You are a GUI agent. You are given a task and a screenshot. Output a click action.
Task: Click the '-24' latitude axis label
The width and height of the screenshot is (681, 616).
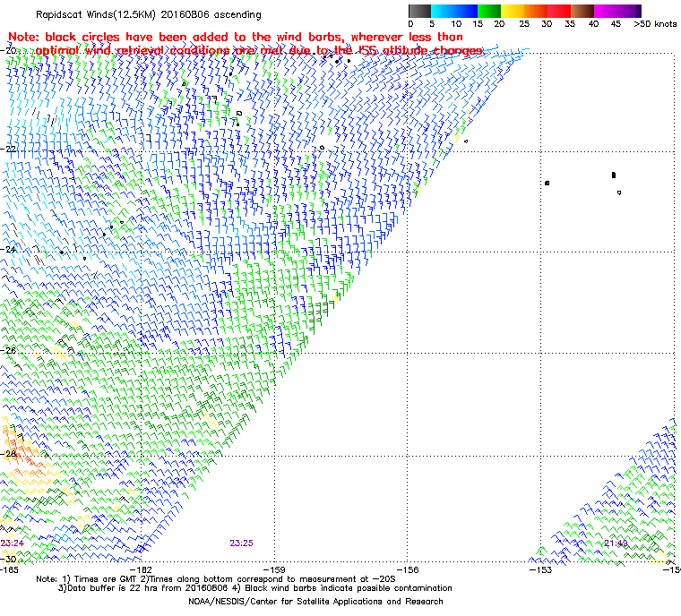(8, 250)
